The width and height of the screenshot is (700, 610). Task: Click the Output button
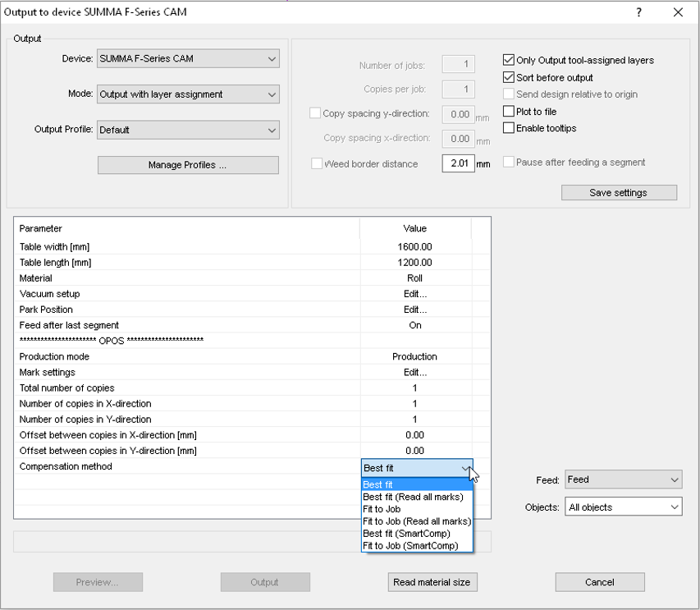click(x=265, y=582)
